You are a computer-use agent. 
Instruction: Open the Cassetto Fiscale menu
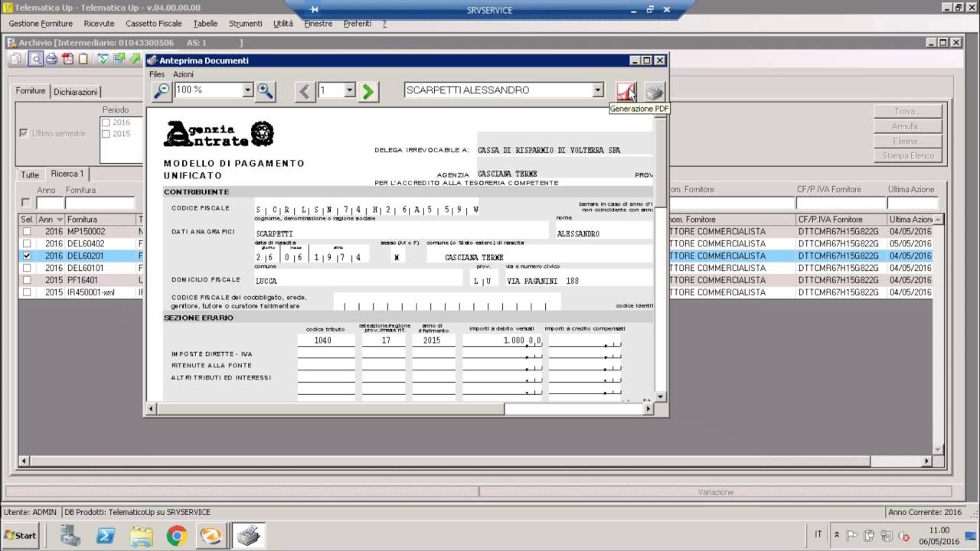point(154,24)
